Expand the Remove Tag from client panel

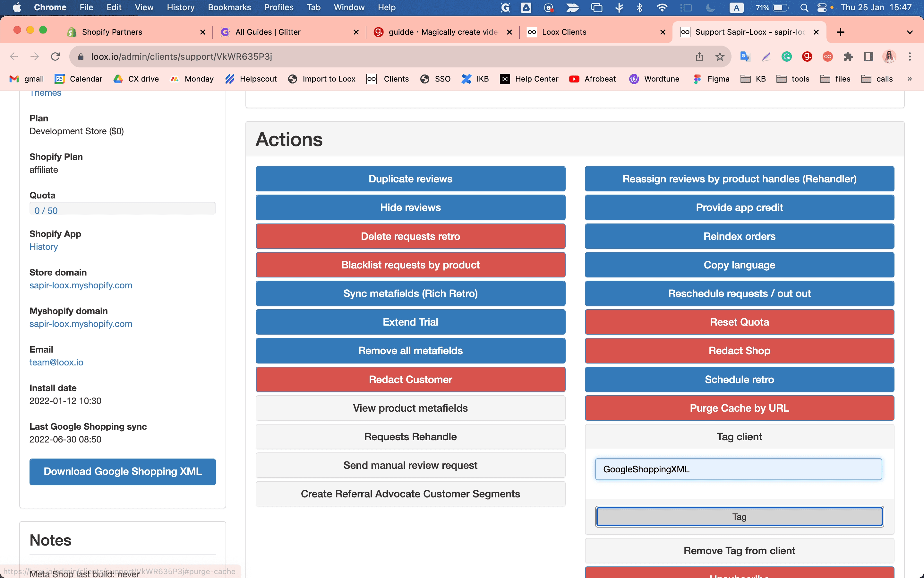click(x=739, y=550)
